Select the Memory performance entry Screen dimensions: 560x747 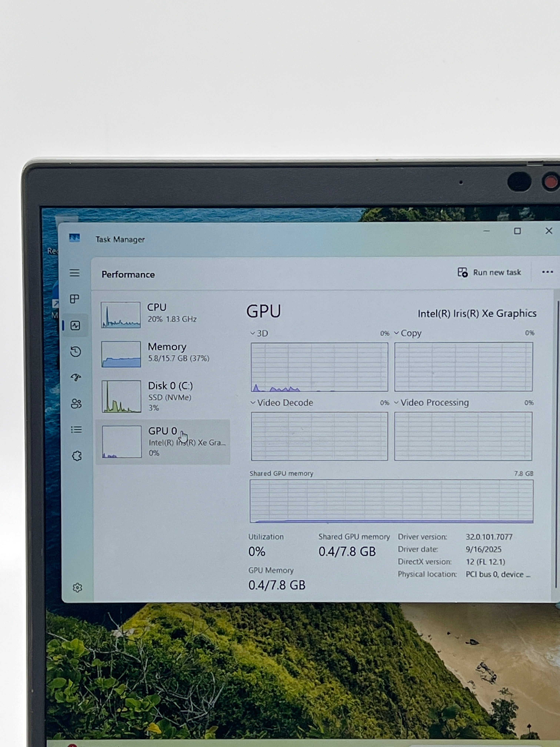click(163, 354)
